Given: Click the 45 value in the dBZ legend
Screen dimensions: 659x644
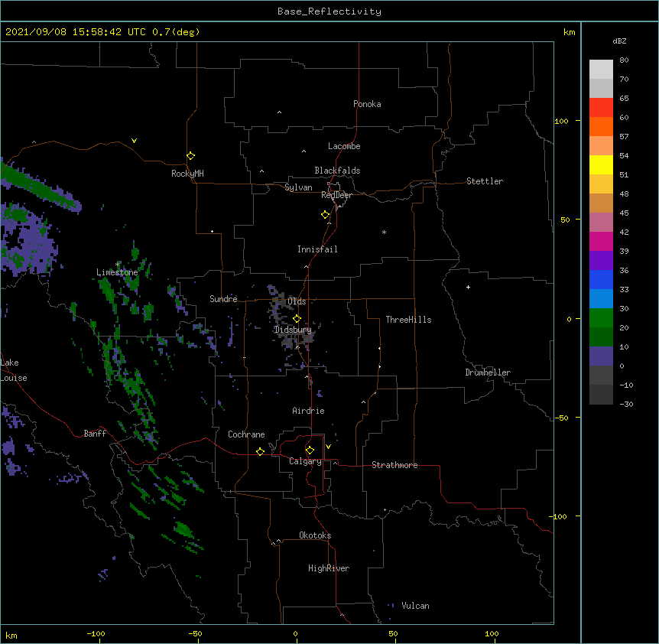Looking at the screenshot, I should 624,213.
